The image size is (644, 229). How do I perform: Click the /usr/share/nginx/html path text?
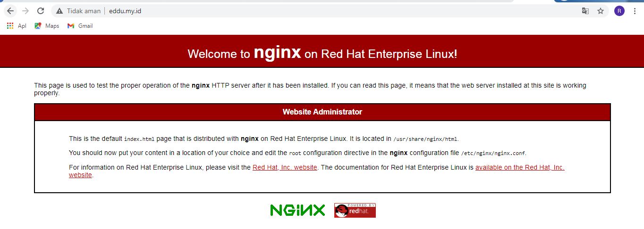(x=425, y=139)
